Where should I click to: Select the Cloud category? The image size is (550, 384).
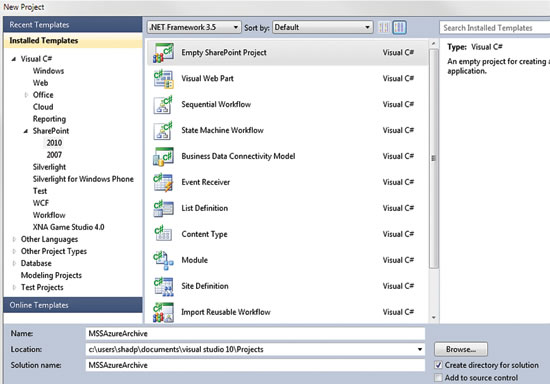click(x=43, y=107)
